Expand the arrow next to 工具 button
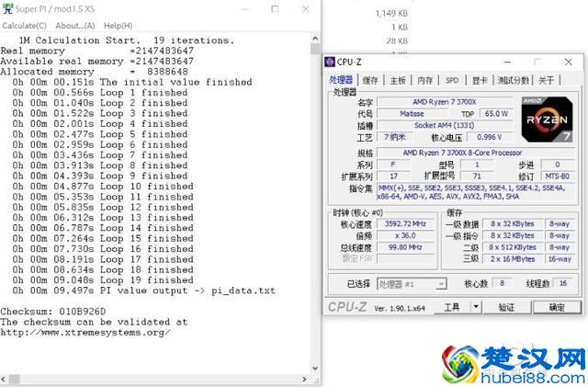The image size is (588, 387). pyautogui.click(x=476, y=307)
